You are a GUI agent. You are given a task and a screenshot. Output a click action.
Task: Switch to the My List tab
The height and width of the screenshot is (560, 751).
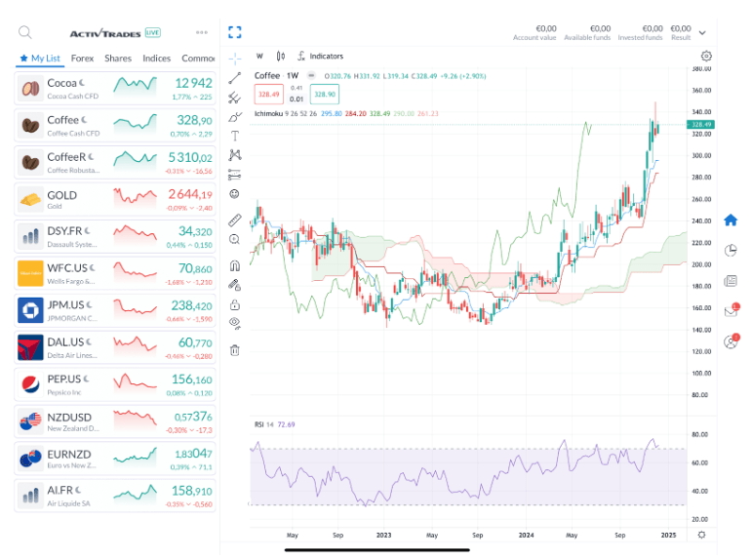[40, 58]
